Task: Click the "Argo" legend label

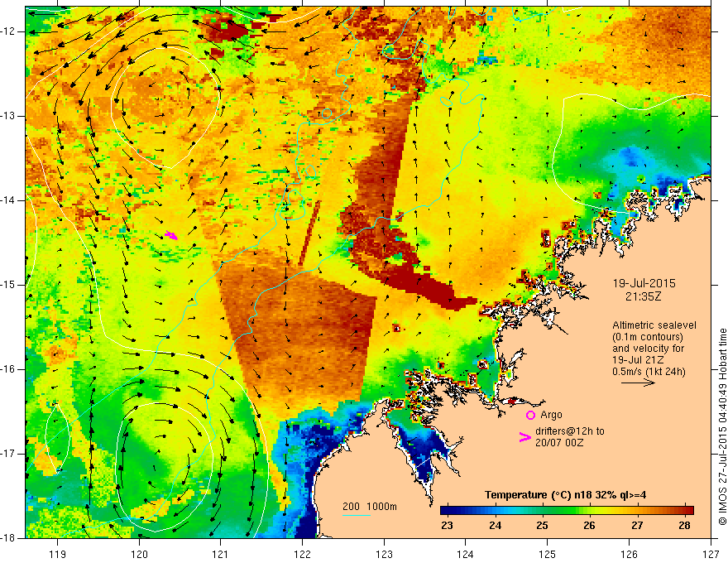Action: point(551,415)
